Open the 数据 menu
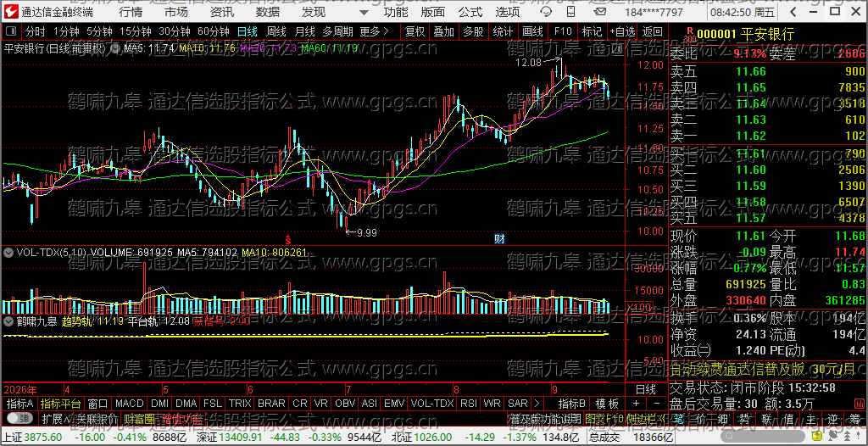The height and width of the screenshot is (446, 868). pyautogui.click(x=268, y=12)
